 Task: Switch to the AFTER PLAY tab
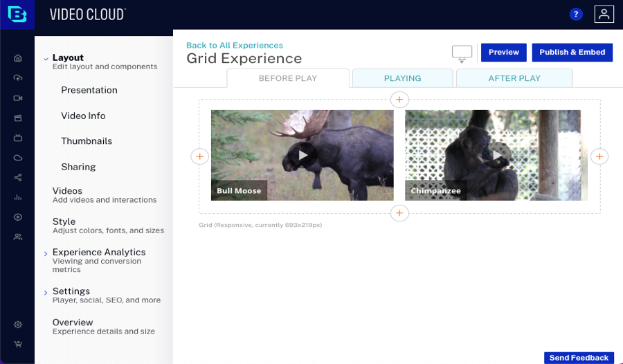tap(514, 78)
